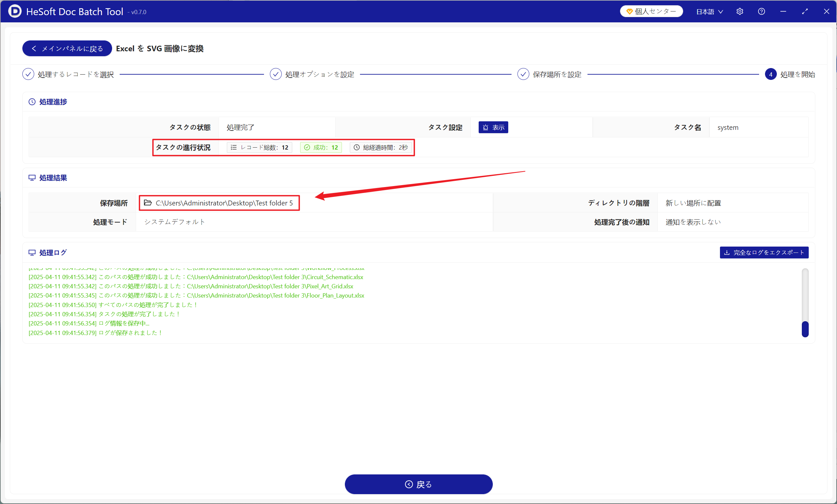Maximize the HeSoft window
Screen dimensions: 837x504
coord(805,12)
